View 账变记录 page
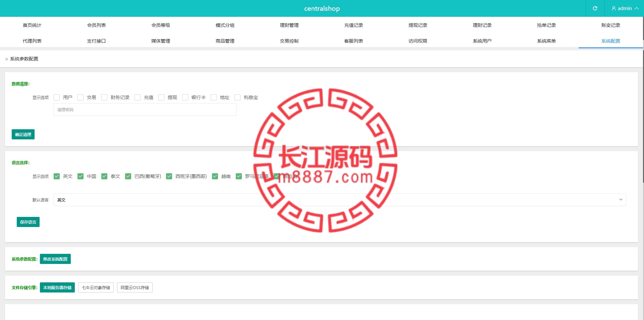Image resolution: width=644 pixels, height=320 pixels. (x=611, y=25)
